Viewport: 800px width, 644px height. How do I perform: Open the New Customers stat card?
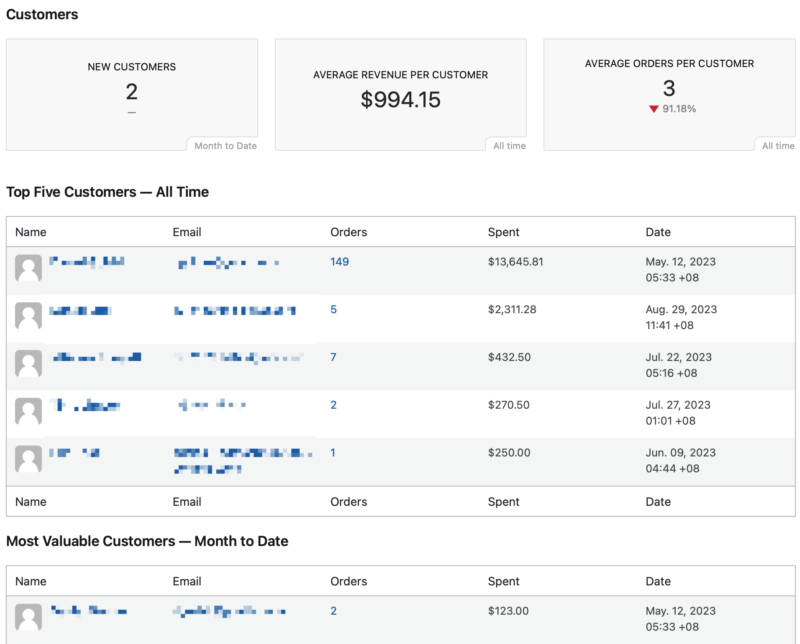[x=132, y=94]
